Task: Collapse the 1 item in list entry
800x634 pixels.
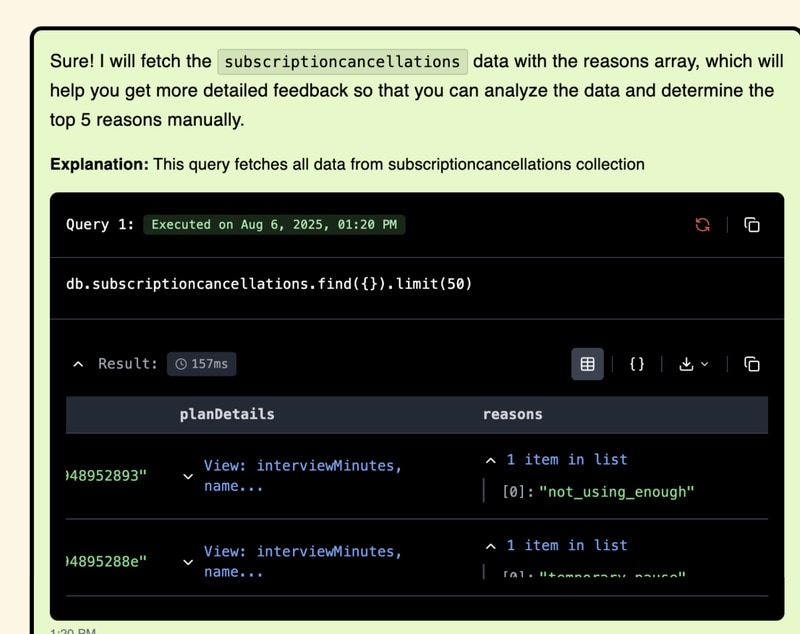Action: tap(489, 460)
